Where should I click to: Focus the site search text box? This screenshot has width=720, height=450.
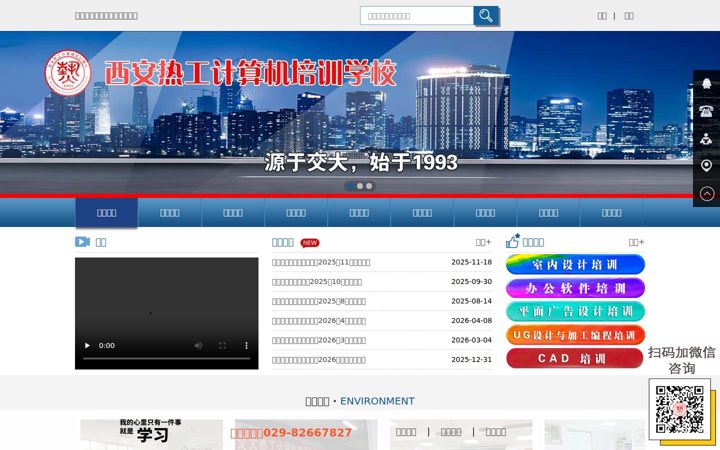click(417, 16)
